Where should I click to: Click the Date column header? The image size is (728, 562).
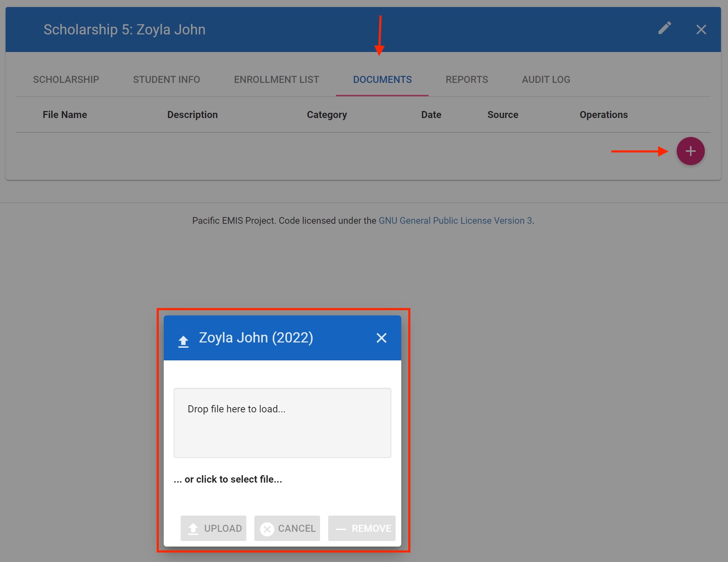[431, 115]
